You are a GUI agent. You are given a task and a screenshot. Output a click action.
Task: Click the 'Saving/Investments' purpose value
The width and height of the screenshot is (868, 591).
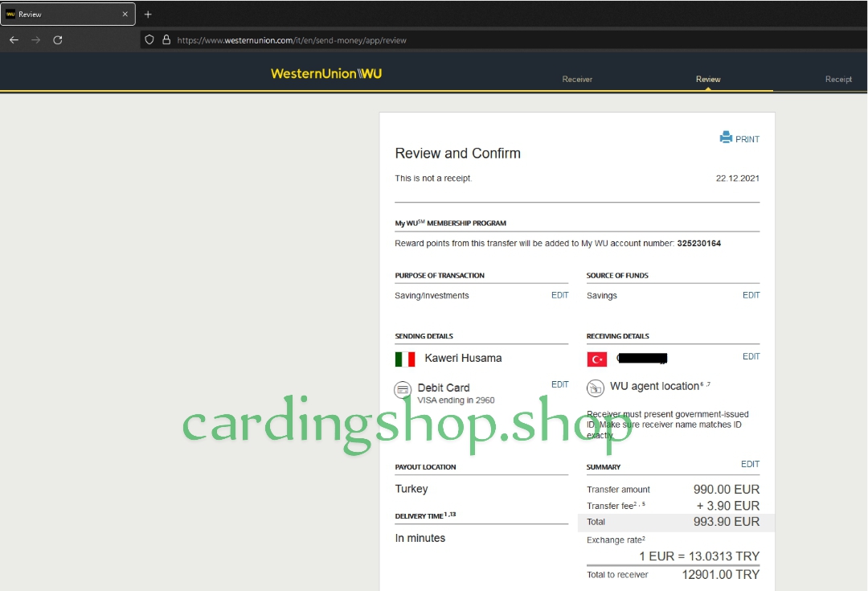432,296
